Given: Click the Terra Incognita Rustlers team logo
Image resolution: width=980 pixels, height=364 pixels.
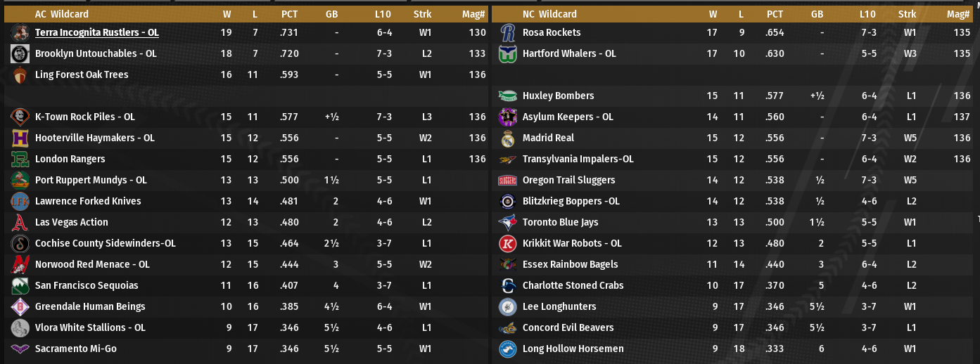Looking at the screenshot, I should 20,32.
